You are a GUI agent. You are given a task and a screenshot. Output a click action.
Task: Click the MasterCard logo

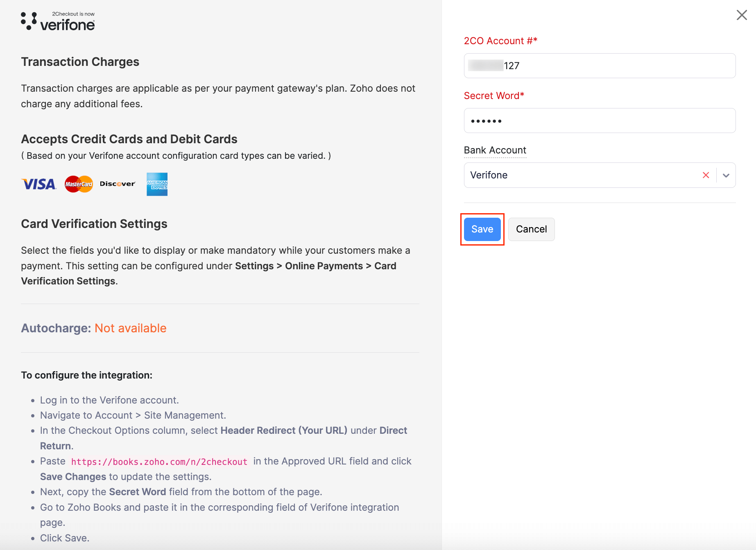point(79,184)
